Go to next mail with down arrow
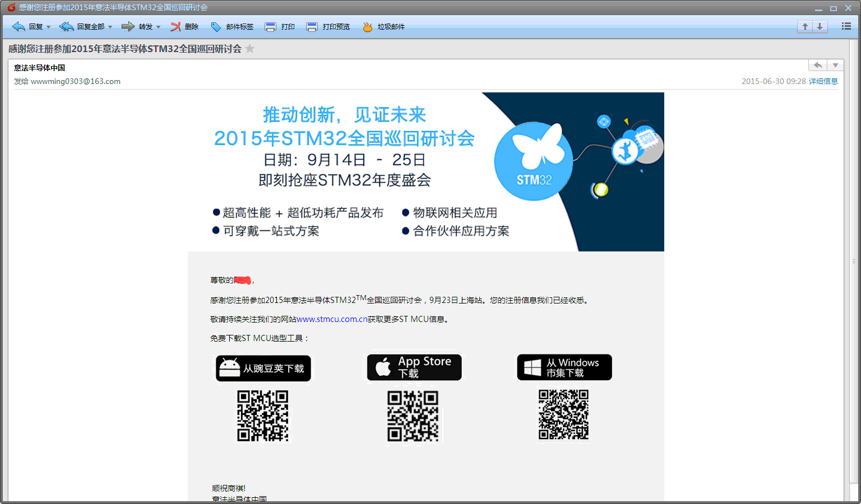This screenshot has height=504, width=861. pos(820,26)
